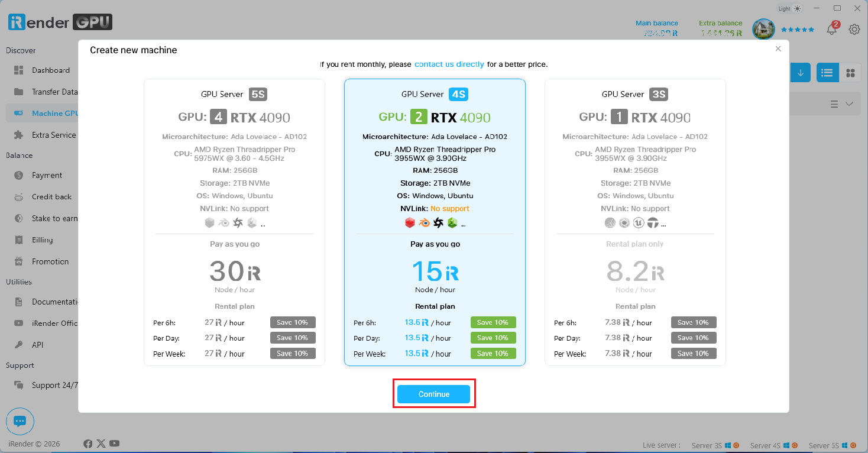The image size is (868, 453).
Task: Click the Octane icon in the 4S card
Action: tap(438, 223)
